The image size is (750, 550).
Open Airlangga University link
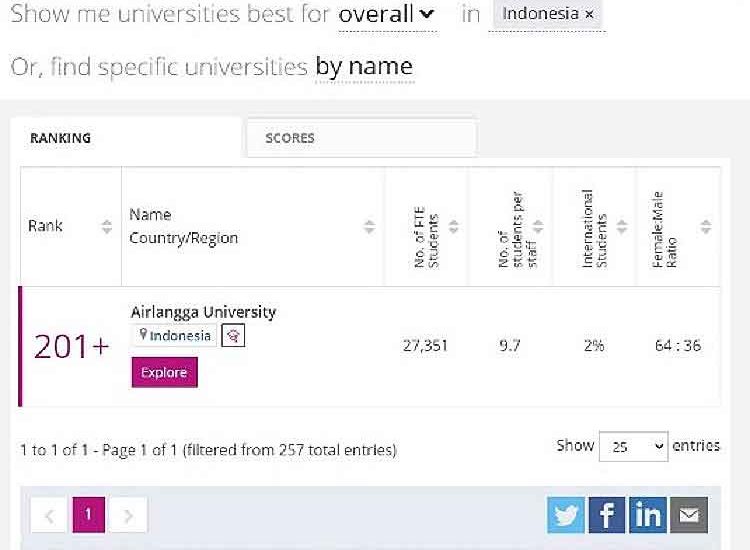[x=203, y=312]
